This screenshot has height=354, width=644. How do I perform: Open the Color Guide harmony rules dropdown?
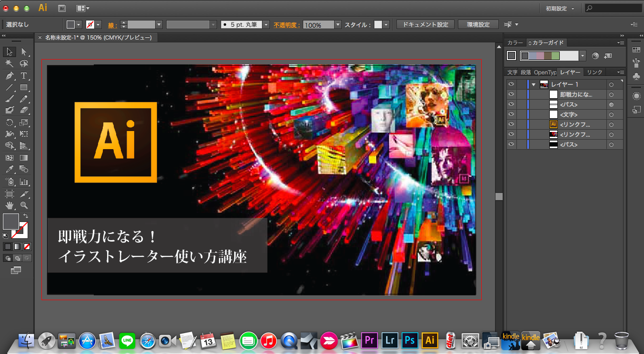[583, 56]
